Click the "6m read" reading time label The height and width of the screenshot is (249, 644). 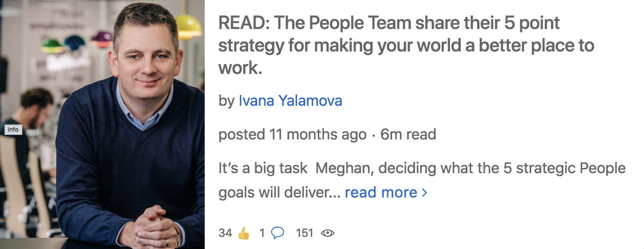click(x=408, y=135)
